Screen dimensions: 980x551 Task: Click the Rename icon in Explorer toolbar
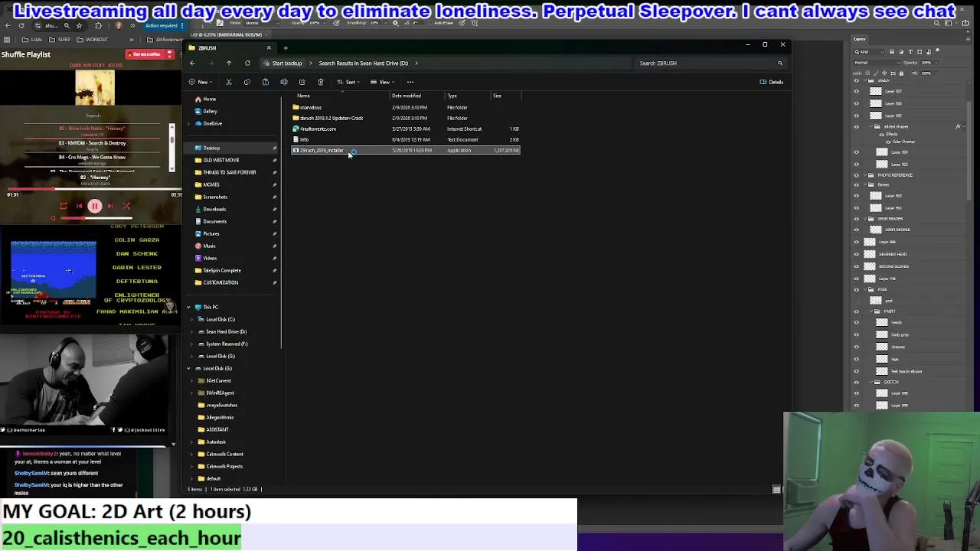283,82
